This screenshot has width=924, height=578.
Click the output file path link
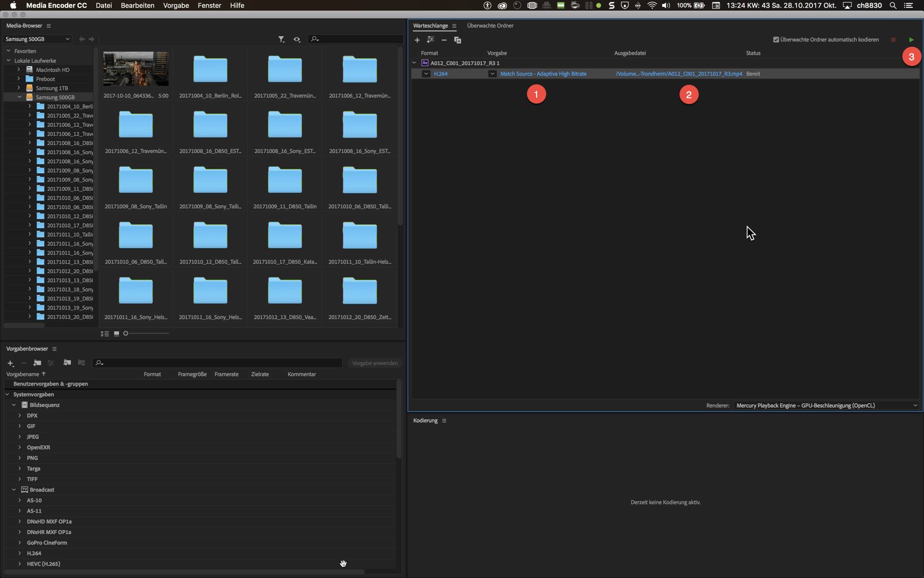click(679, 74)
